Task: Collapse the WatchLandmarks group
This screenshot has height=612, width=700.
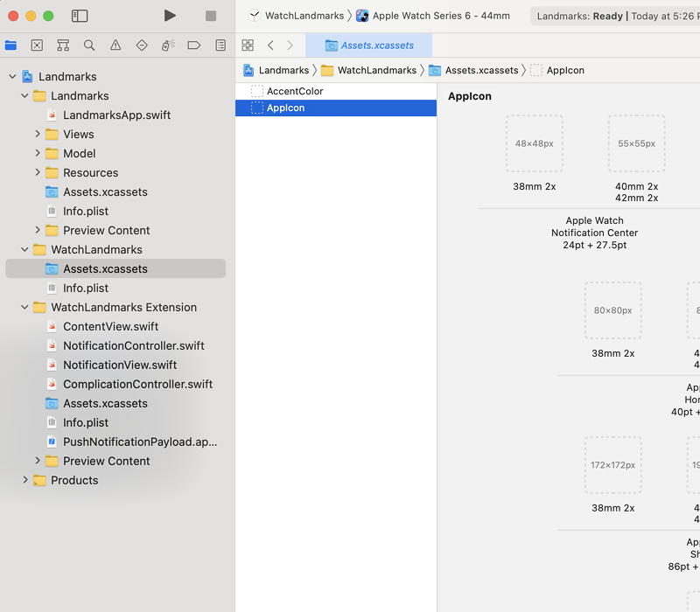Action: click(x=24, y=249)
